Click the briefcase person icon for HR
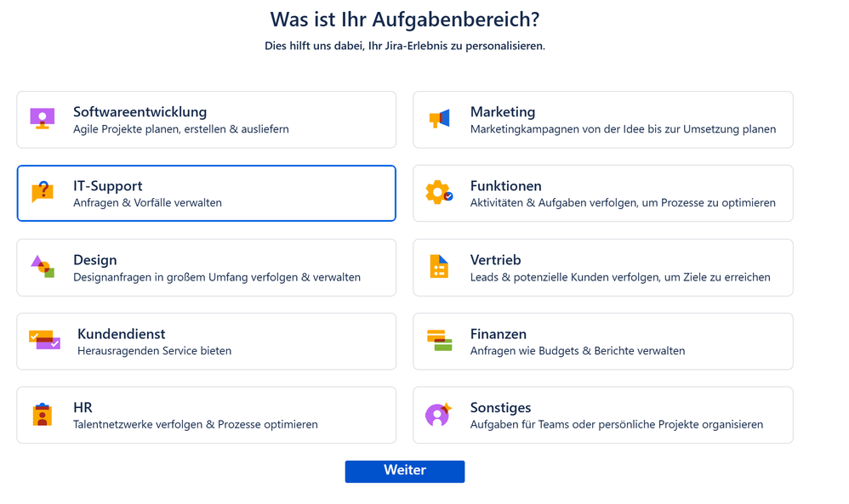The image size is (849, 504). 43,415
